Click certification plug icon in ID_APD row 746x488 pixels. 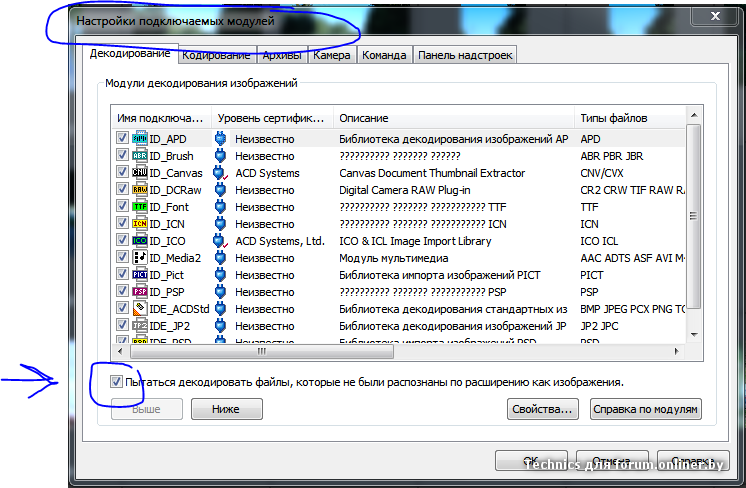pos(220,138)
